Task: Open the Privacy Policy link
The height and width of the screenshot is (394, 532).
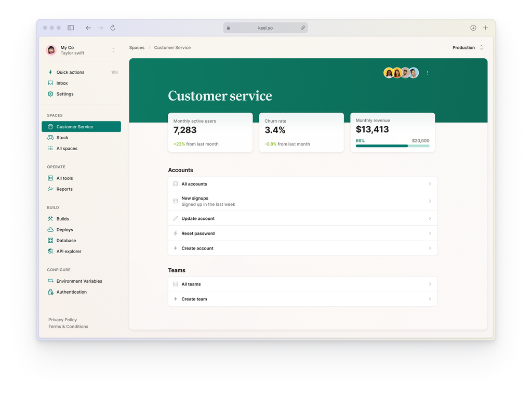Action: (x=63, y=320)
